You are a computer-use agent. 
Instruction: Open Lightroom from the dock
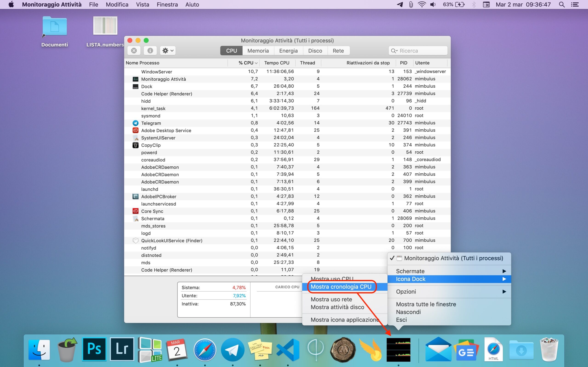(122, 349)
